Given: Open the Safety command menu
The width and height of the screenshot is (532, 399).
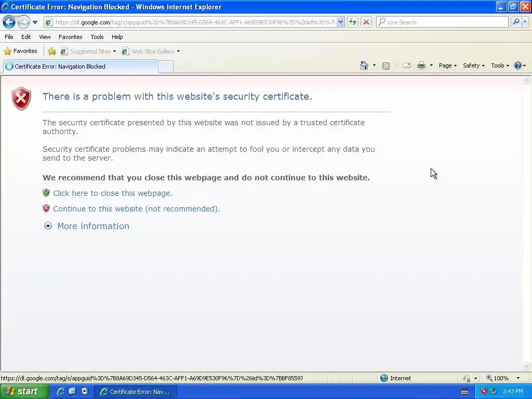Looking at the screenshot, I should click(474, 65).
